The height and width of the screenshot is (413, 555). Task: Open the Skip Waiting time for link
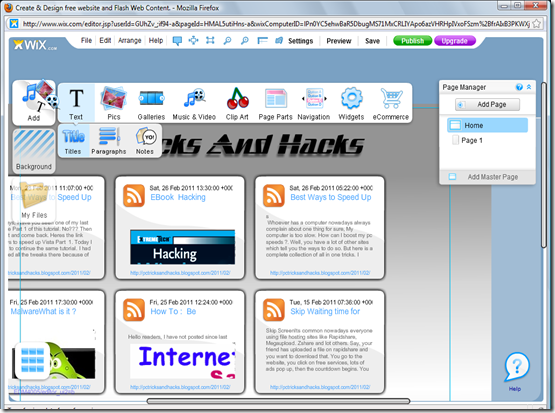325,311
